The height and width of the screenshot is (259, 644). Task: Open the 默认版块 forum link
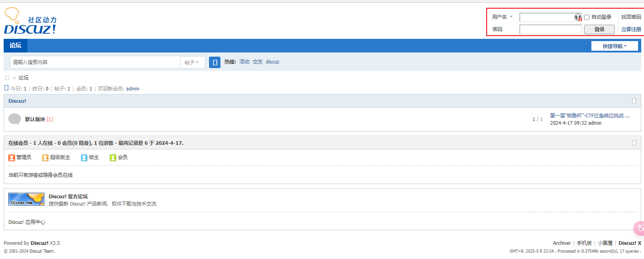click(35, 119)
